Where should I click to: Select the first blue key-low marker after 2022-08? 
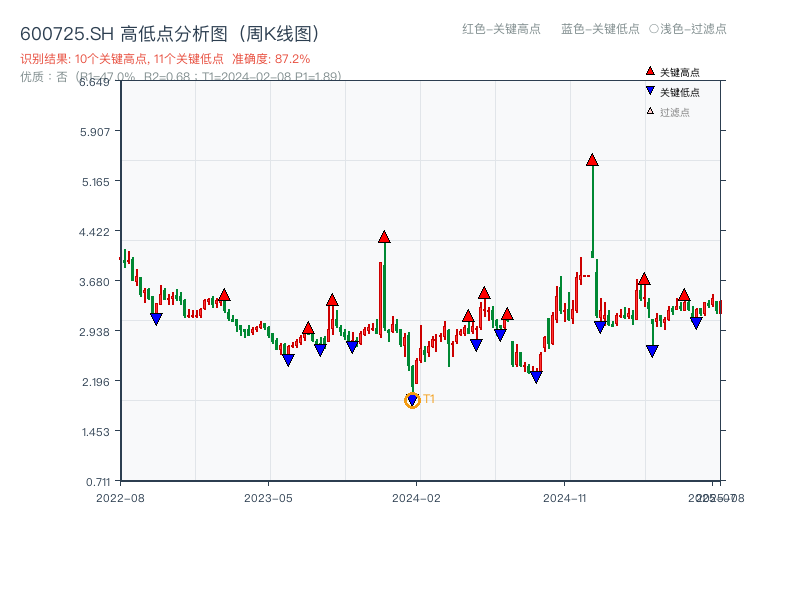point(156,319)
